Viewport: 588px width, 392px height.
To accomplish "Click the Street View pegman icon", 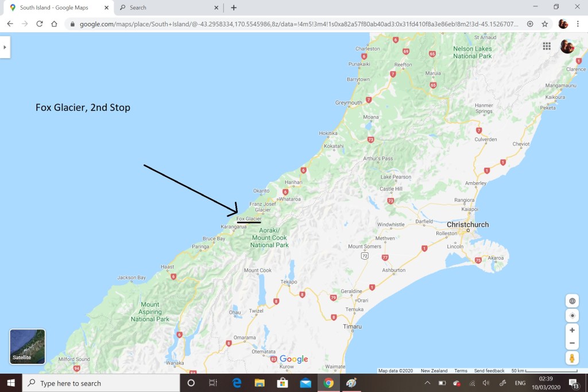I will point(572,358).
